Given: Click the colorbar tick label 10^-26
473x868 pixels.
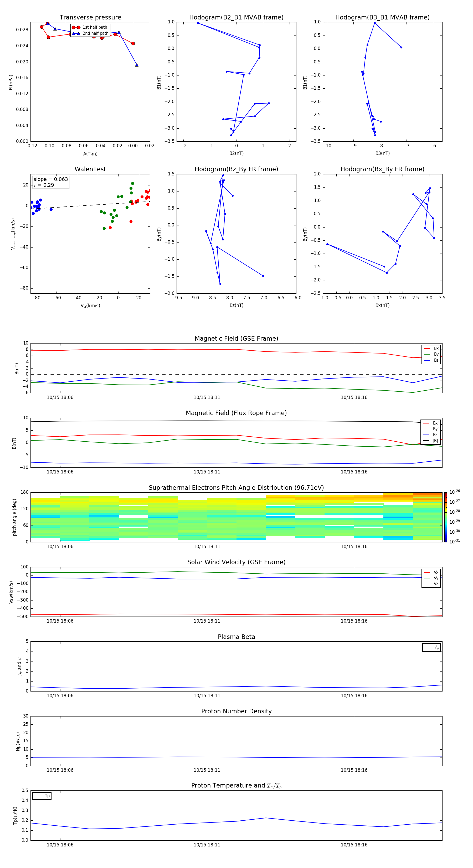Looking at the screenshot, I should click(455, 492).
